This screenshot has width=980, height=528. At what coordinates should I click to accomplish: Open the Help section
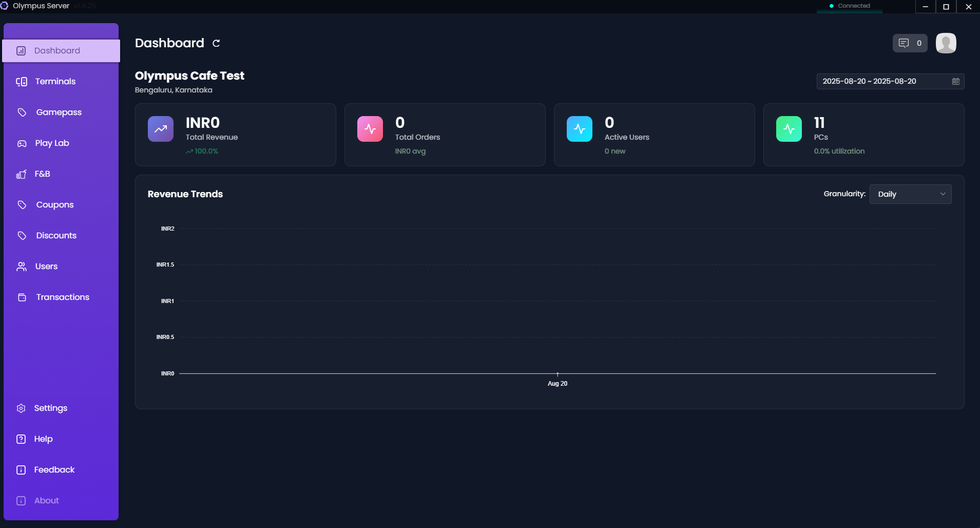(x=43, y=439)
